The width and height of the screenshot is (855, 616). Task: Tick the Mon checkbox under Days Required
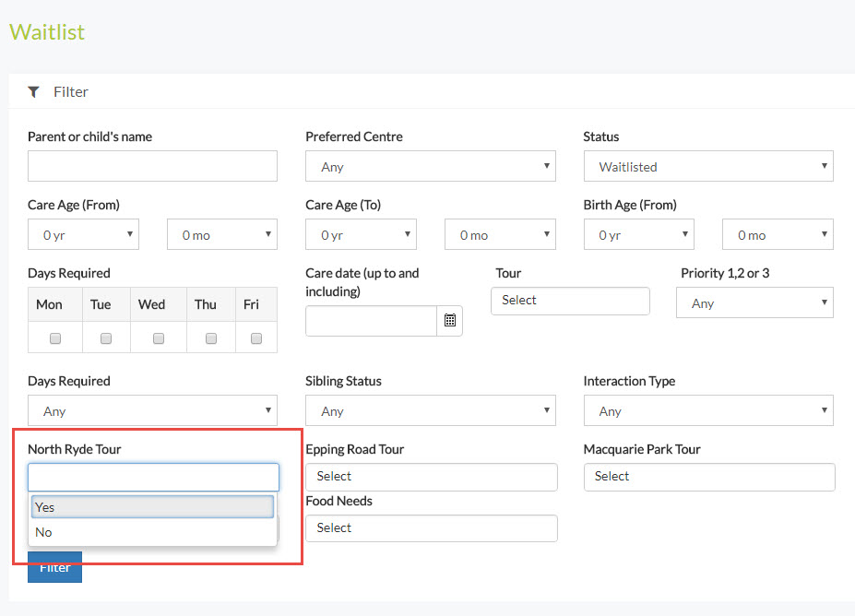tap(55, 338)
